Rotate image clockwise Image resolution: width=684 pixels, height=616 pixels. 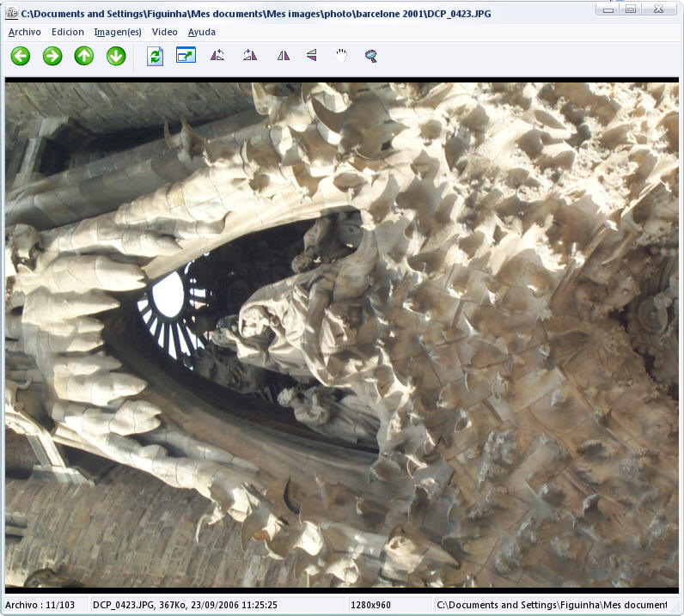click(x=250, y=55)
